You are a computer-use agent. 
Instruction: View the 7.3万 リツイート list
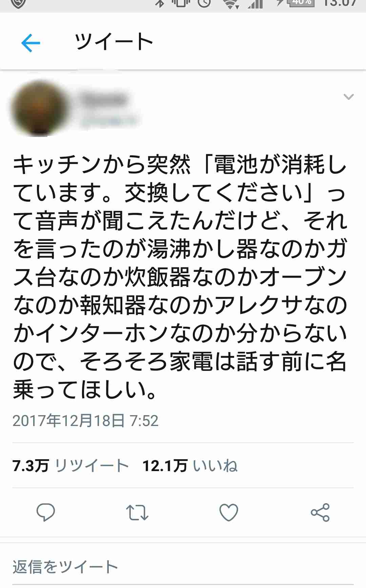[71, 466]
